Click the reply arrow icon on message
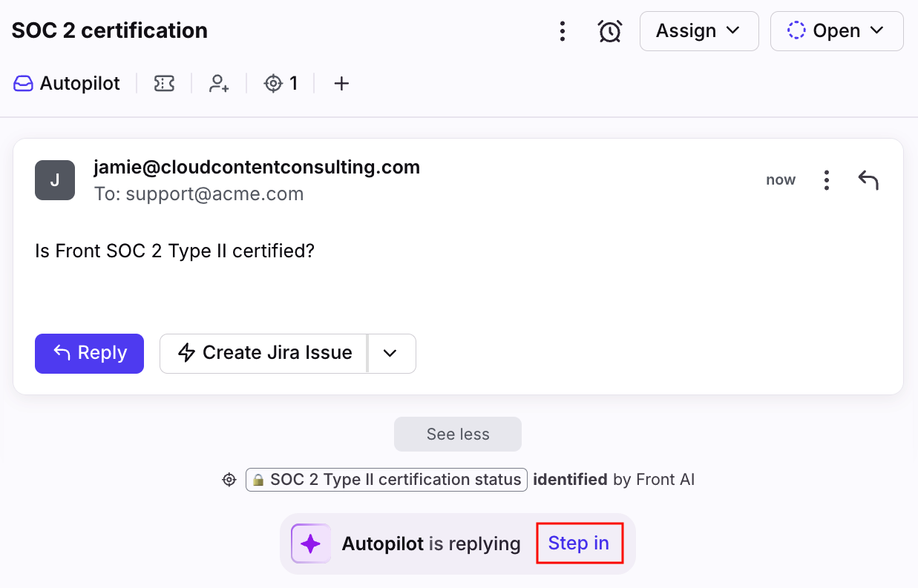The height and width of the screenshot is (588, 918). 868,180
